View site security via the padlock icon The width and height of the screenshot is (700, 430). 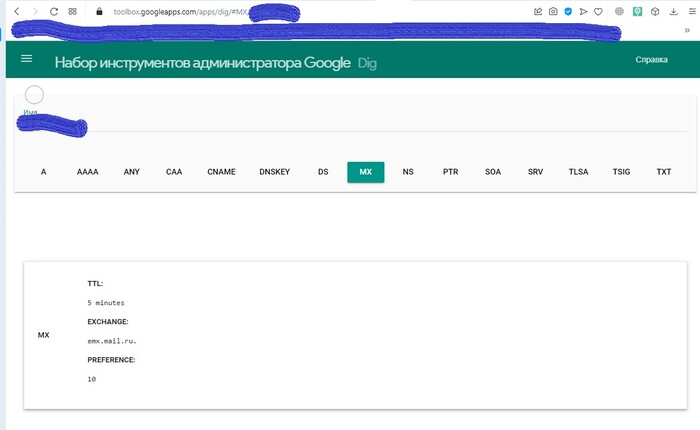pyautogui.click(x=99, y=12)
